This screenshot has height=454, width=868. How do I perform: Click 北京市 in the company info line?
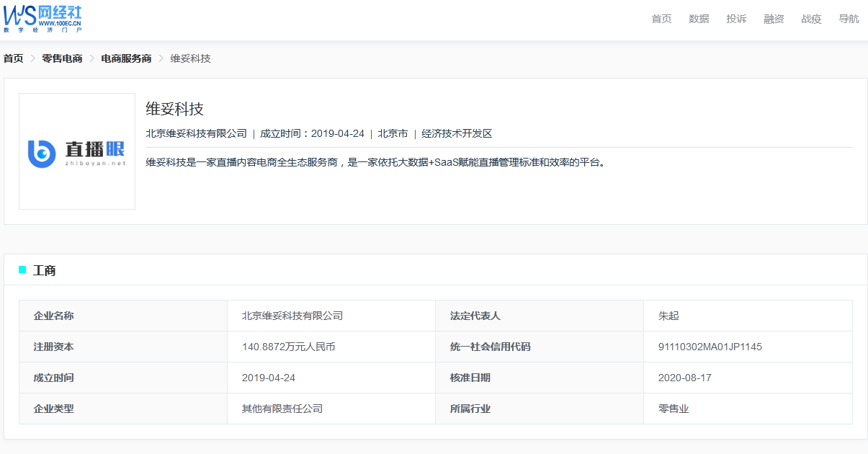[393, 133]
